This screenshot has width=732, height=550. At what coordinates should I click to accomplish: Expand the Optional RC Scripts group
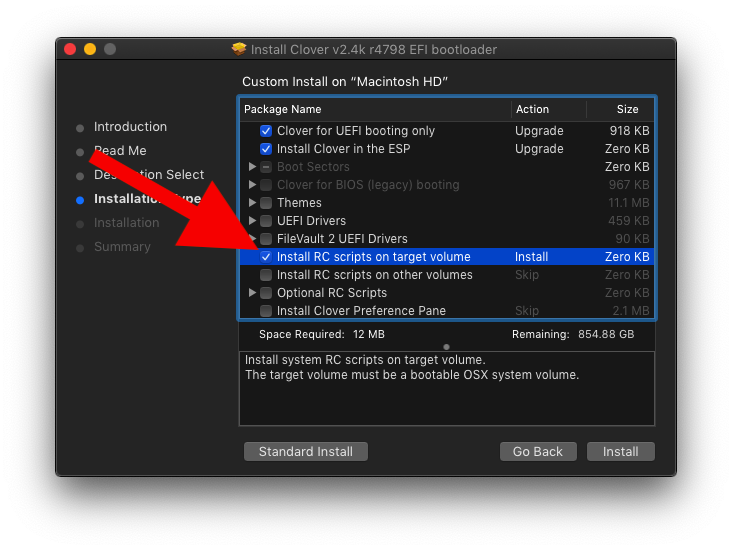(252, 293)
